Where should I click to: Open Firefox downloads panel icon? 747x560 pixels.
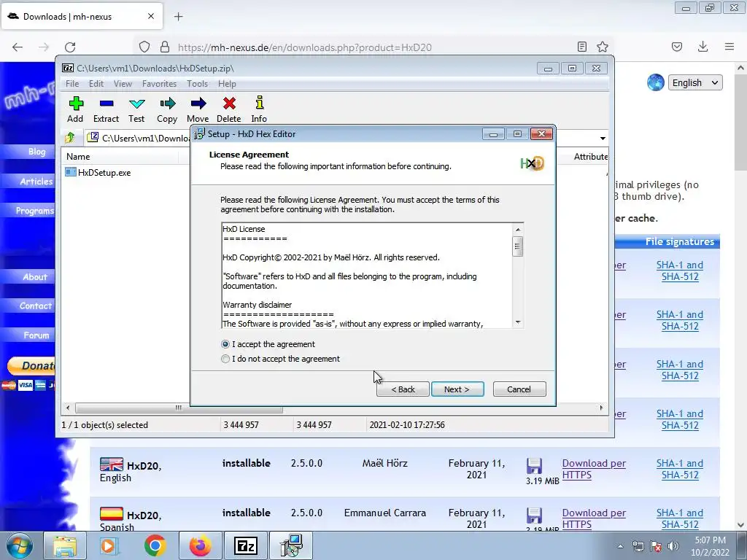(x=703, y=47)
